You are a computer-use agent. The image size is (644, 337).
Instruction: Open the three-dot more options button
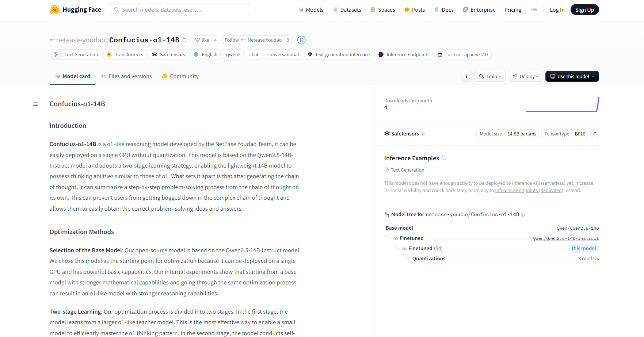(x=466, y=76)
